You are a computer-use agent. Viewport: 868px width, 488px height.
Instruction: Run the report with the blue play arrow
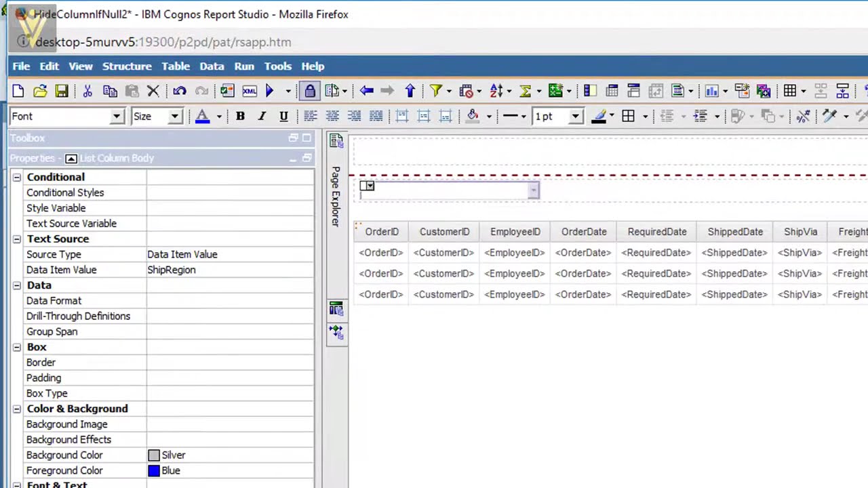pyautogui.click(x=270, y=91)
